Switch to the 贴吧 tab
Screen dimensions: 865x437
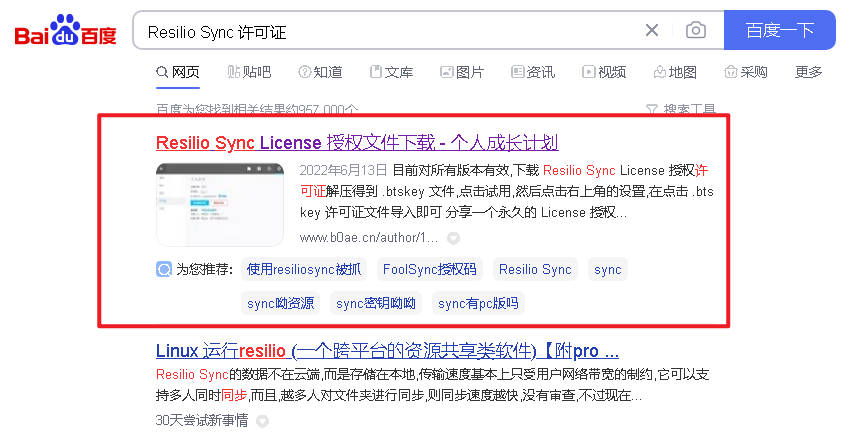pyautogui.click(x=249, y=72)
